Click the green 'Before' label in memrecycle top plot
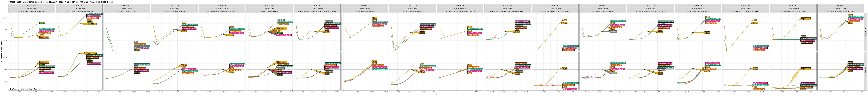Screen dimensions: 868x96 [x=42, y=23]
